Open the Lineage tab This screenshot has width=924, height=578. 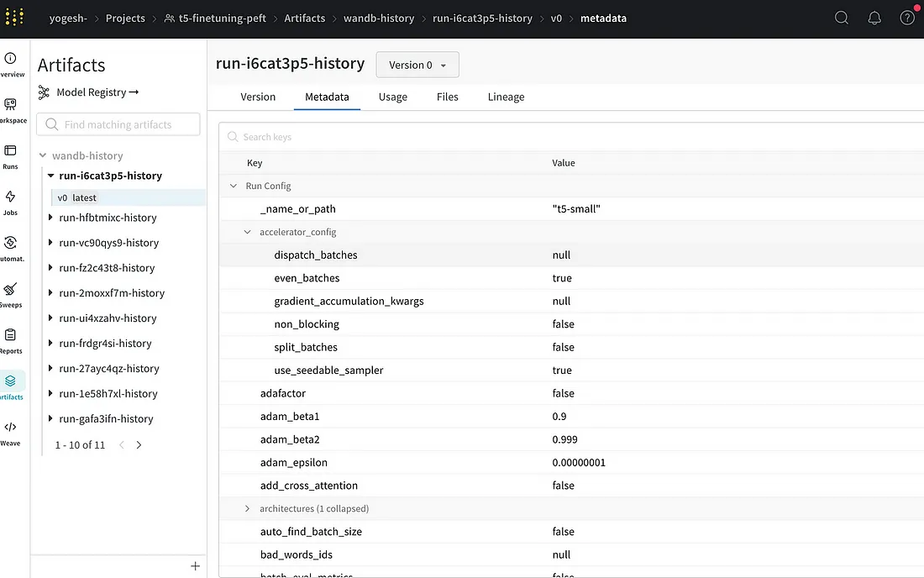point(507,97)
